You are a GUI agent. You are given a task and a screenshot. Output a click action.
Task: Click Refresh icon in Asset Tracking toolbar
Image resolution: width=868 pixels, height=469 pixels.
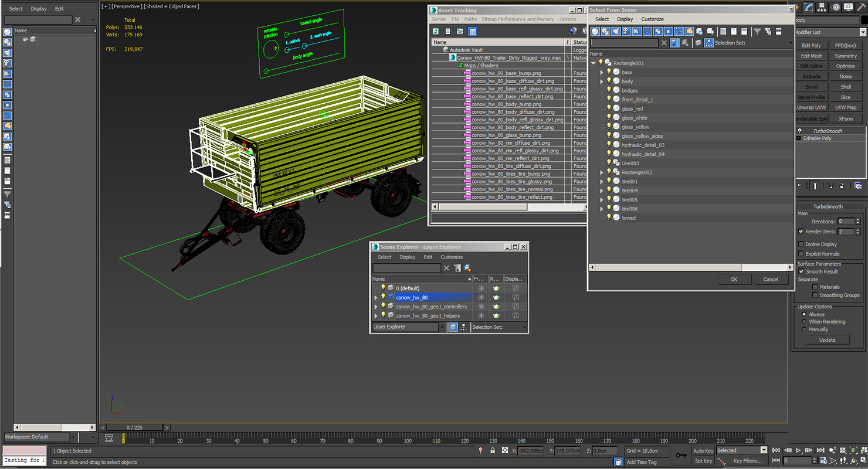coord(436,31)
